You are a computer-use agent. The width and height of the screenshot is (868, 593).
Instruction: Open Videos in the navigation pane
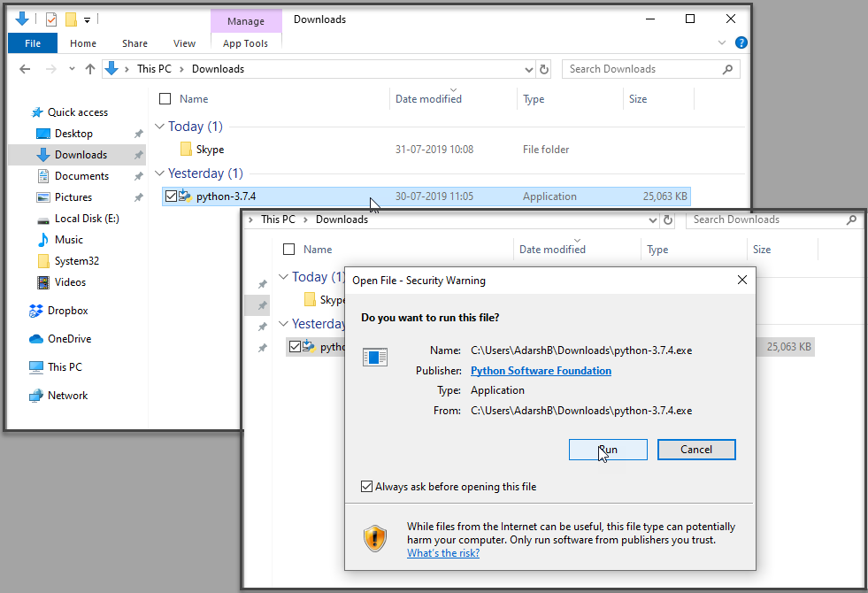70,281
